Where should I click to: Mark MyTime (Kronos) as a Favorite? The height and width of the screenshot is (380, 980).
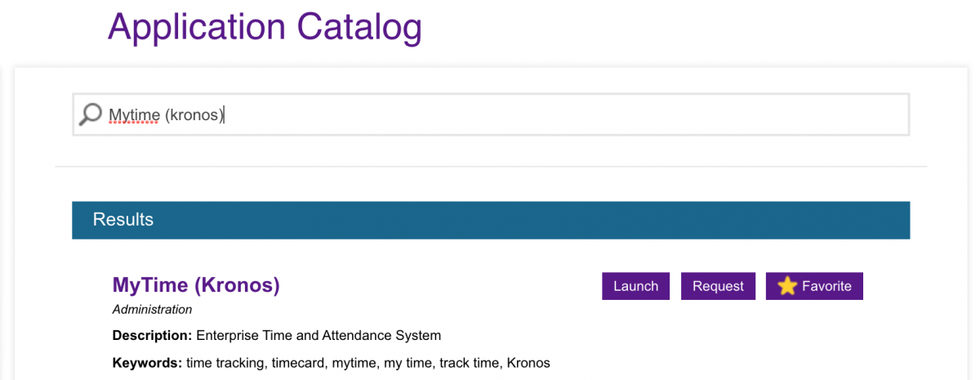814,286
